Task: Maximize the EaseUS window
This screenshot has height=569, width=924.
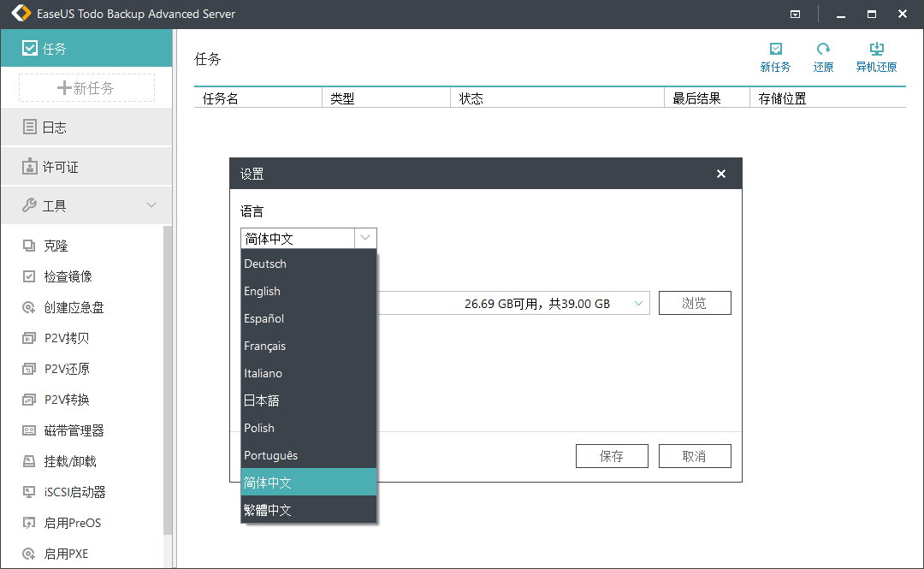Action: tap(872, 15)
